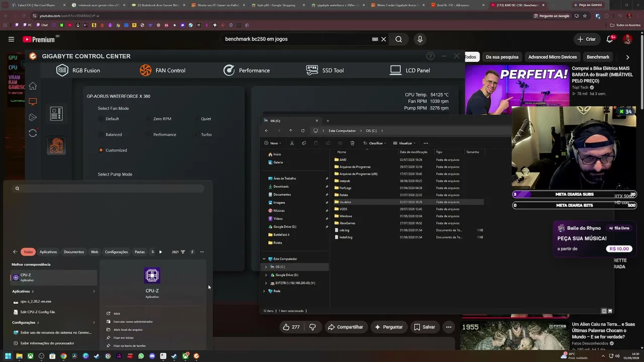Refresh the File Explorer folder view
644x362 pixels.
[302, 131]
